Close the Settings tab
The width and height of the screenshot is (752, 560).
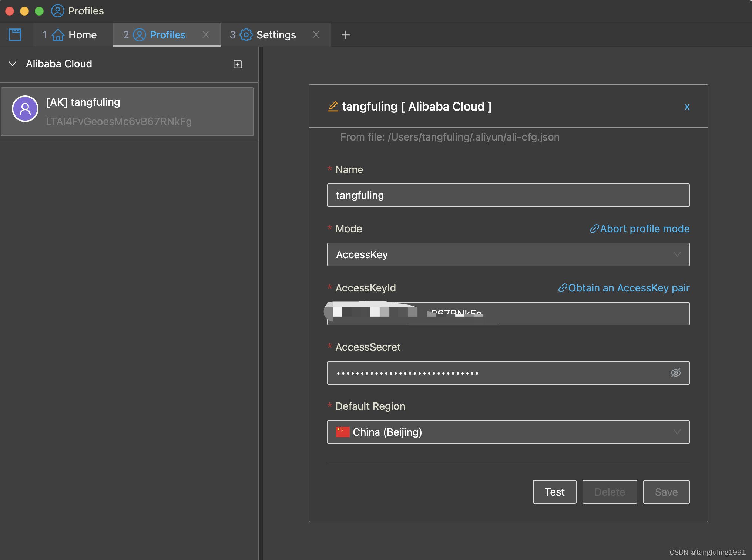pos(316,35)
